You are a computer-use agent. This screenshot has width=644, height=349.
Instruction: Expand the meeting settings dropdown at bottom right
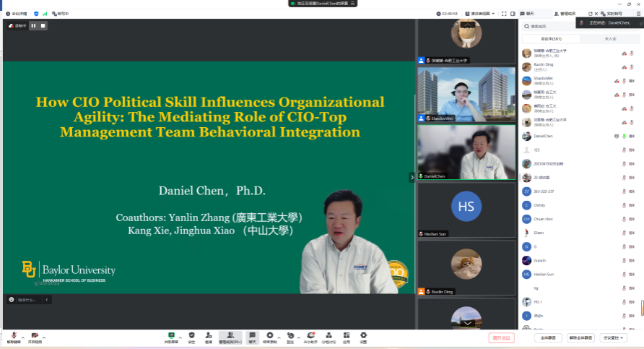click(612, 337)
